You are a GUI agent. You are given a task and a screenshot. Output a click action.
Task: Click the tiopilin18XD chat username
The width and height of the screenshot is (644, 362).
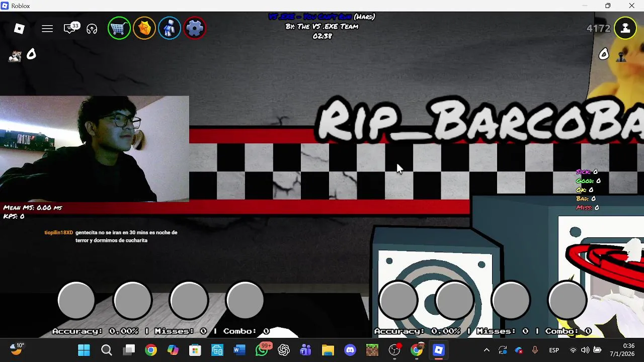point(58,233)
